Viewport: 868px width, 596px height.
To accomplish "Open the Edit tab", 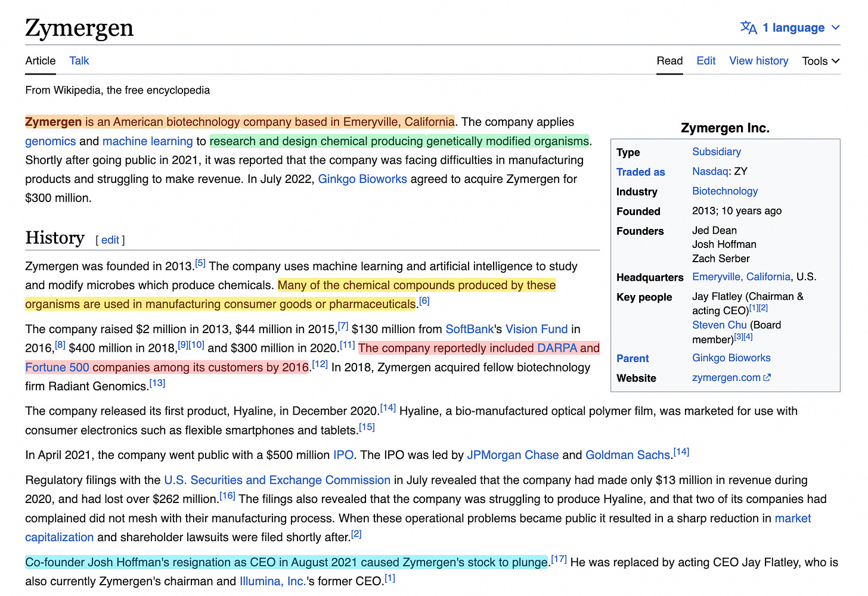I will [x=706, y=61].
